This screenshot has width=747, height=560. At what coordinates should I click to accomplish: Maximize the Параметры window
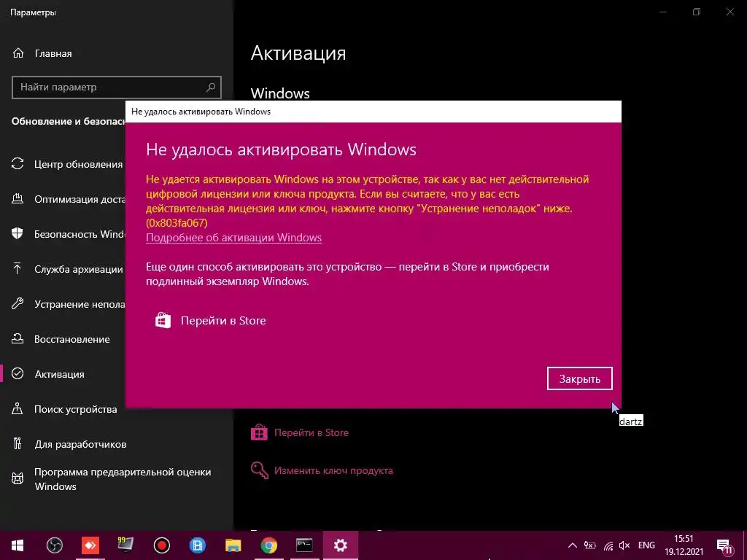[697, 12]
